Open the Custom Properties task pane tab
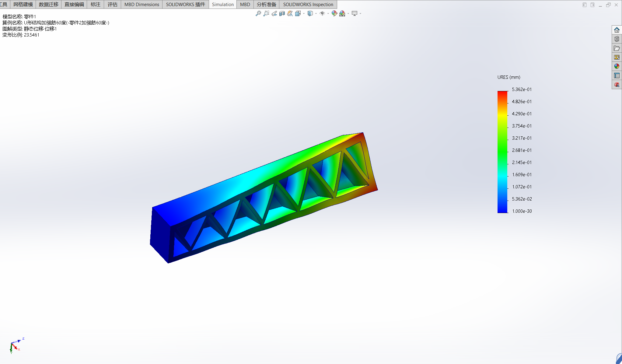Viewport: 622px width, 364px height. pos(617,75)
